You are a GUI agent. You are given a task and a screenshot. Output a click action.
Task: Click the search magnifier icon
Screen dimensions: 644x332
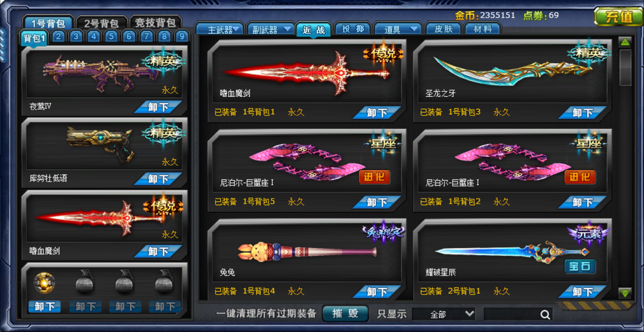coord(545,314)
